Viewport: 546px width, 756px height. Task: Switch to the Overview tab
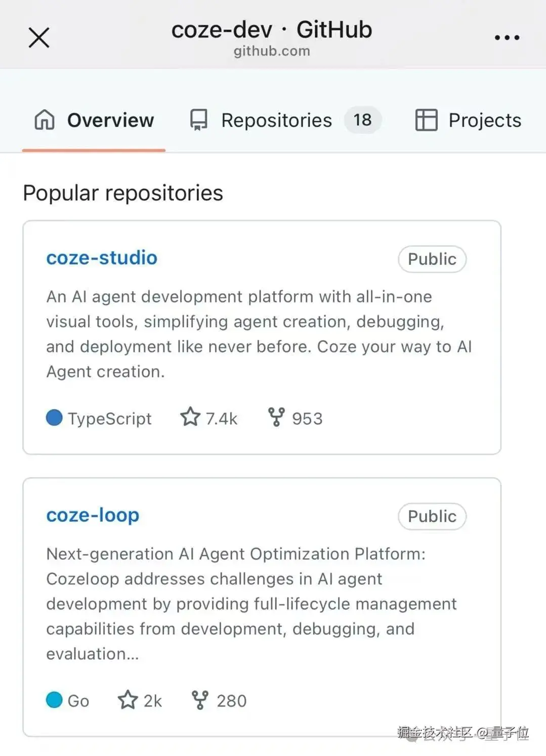pyautogui.click(x=110, y=120)
